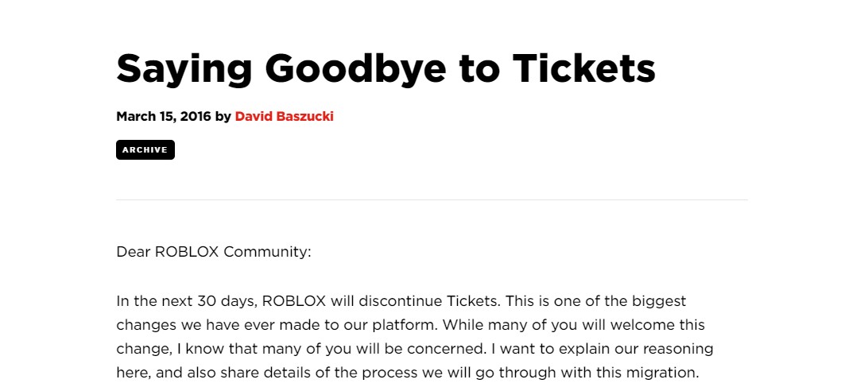Open the David Baszucki author link

click(284, 116)
